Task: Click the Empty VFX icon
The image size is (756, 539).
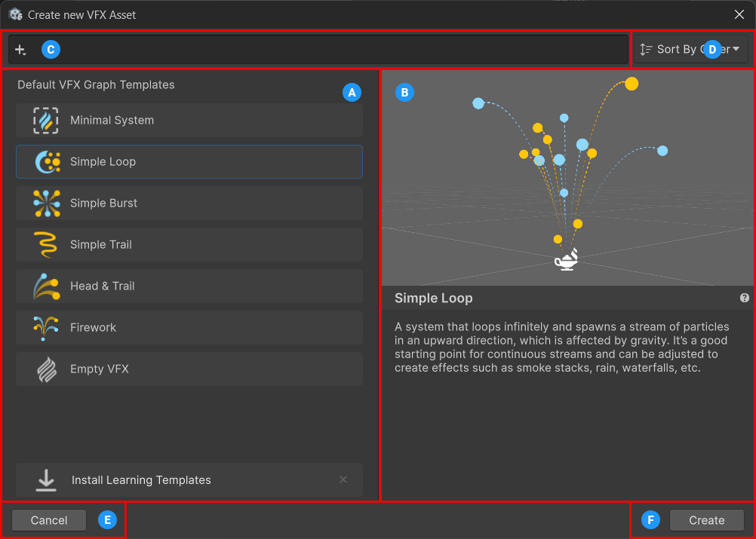Action: pyautogui.click(x=47, y=369)
